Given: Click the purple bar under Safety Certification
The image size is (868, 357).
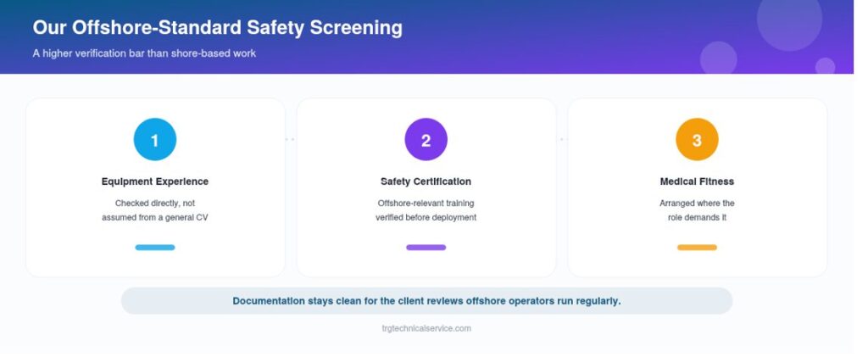Looking at the screenshot, I should [x=426, y=248].
